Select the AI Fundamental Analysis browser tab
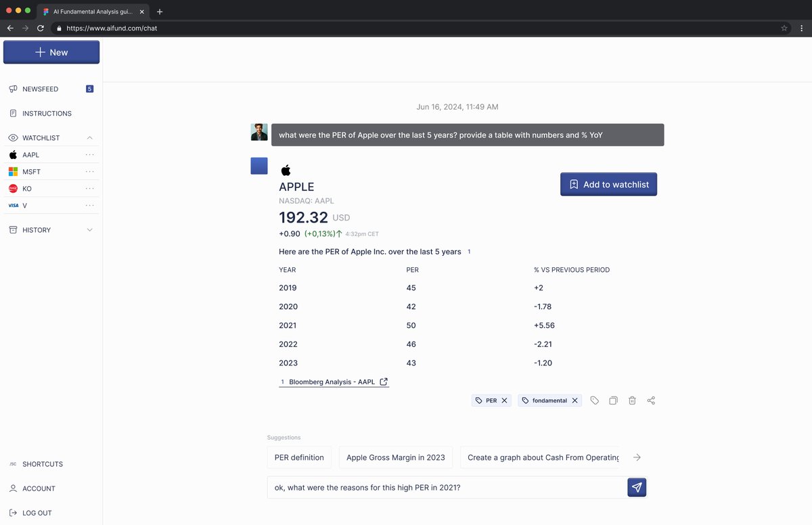The width and height of the screenshot is (812, 525). click(93, 12)
